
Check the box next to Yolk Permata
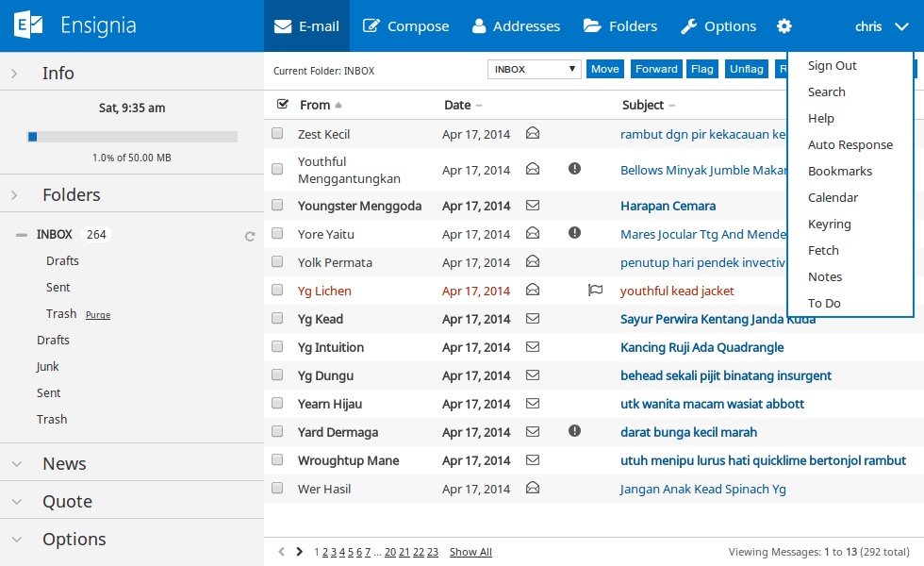[277, 262]
